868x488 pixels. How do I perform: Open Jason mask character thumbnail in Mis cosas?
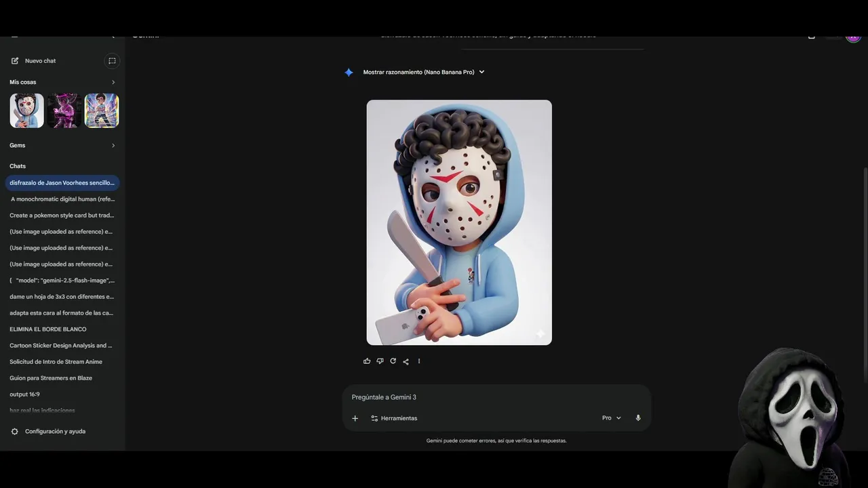27,110
